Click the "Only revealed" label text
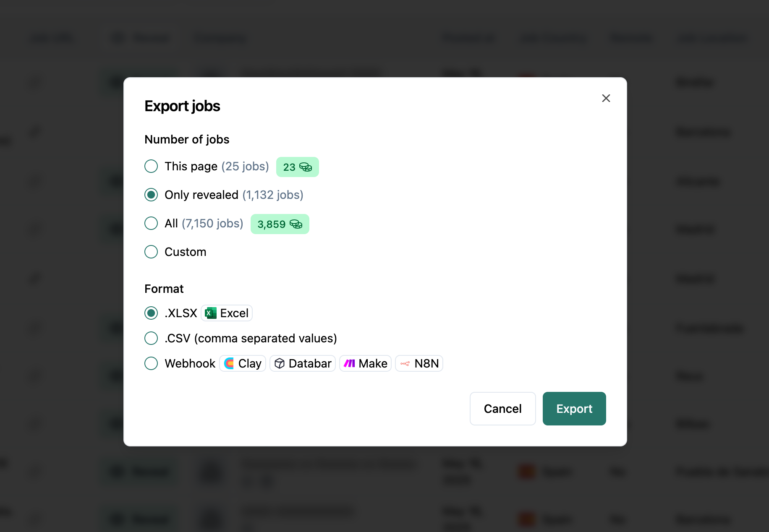 click(x=201, y=195)
